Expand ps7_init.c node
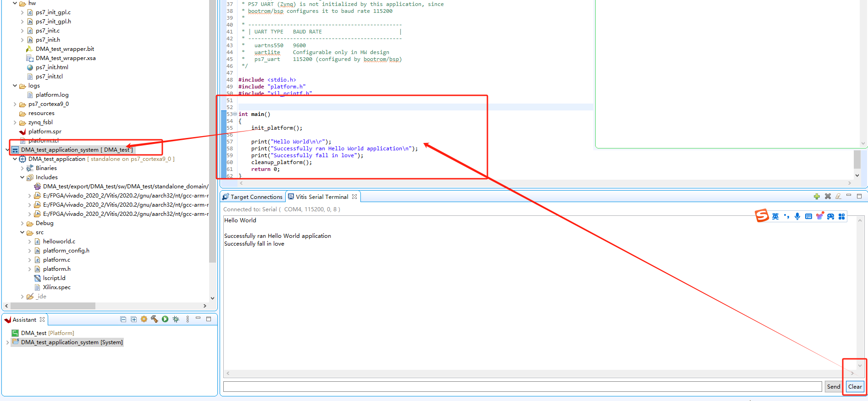Screen dimensions: 868x401 (22, 31)
